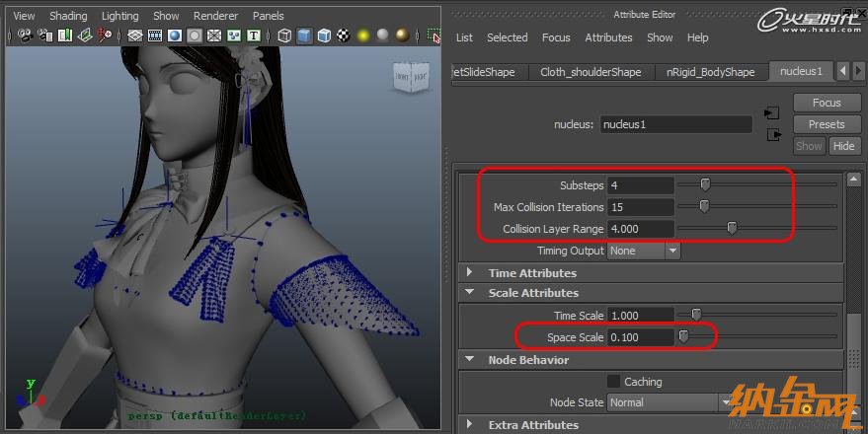This screenshot has width=868, height=434.
Task: Toggle the Safe Action icon
Action: (x=234, y=36)
